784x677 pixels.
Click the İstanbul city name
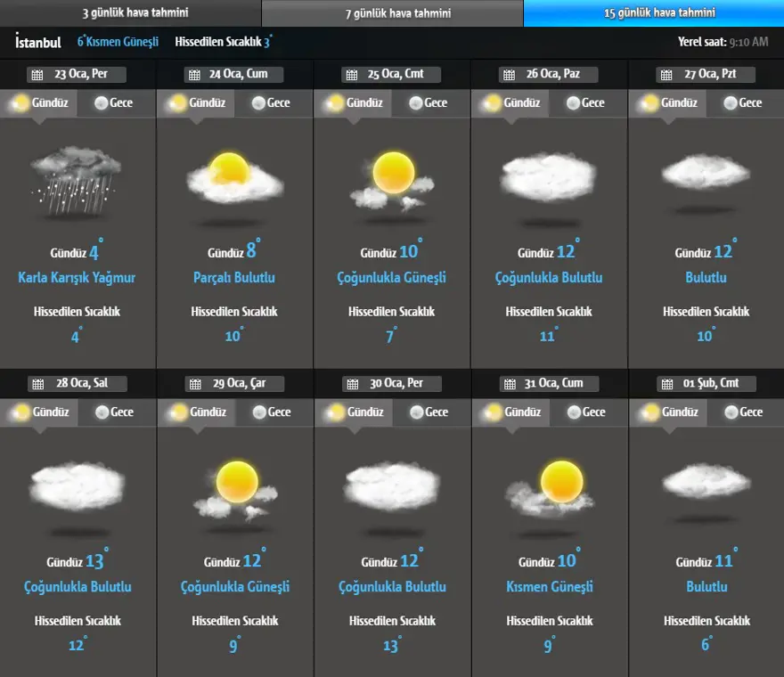(38, 42)
